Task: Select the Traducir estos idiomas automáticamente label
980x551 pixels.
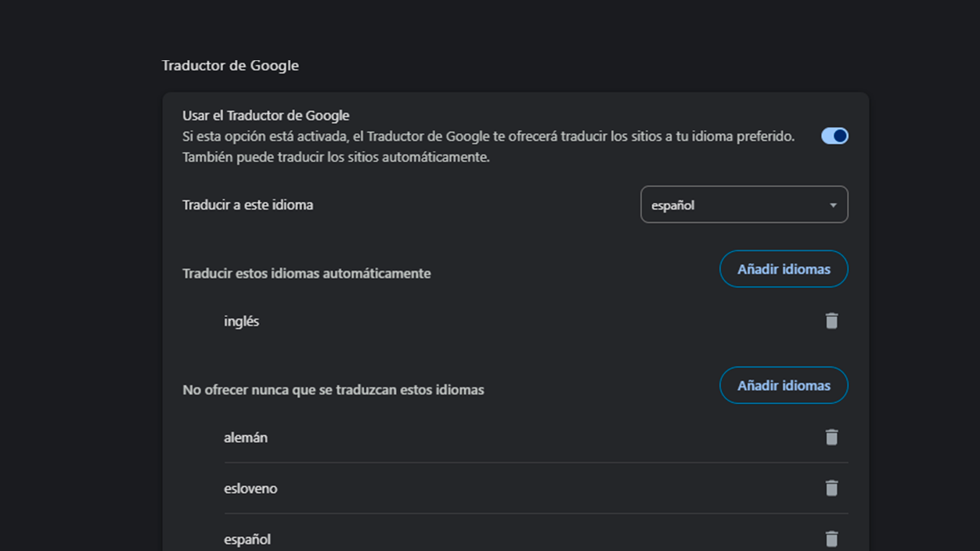Action: point(306,273)
